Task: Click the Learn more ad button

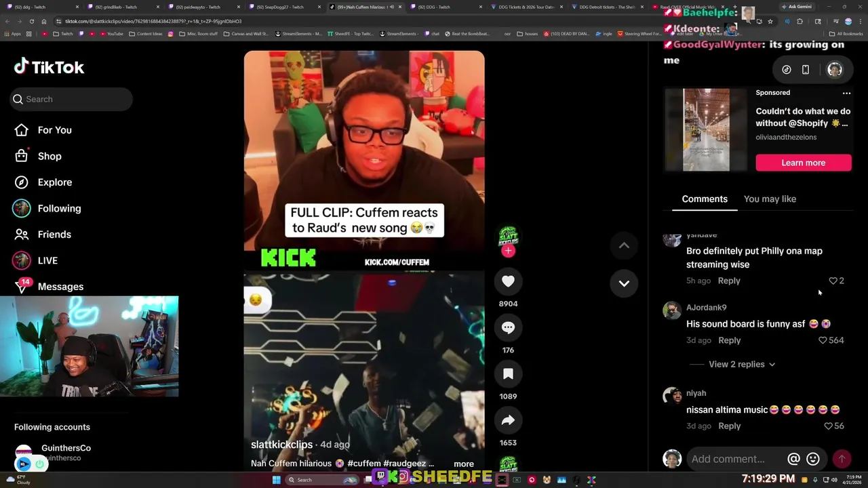Action: [x=804, y=163]
